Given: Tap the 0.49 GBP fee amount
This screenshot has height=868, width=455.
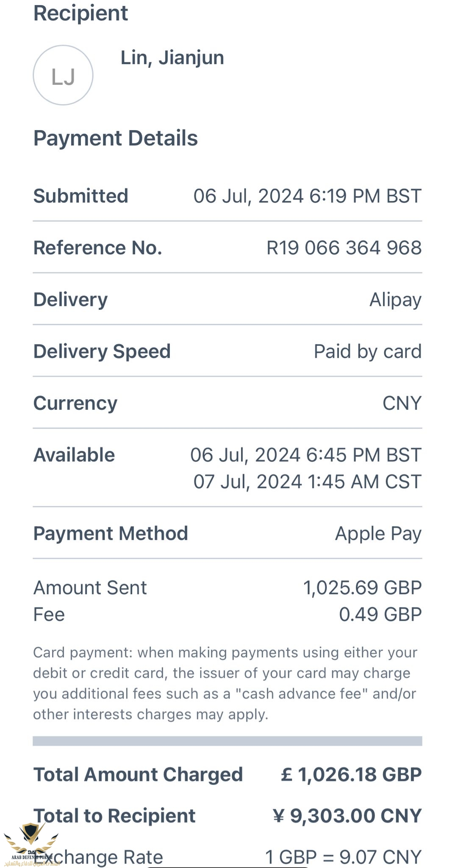Looking at the screenshot, I should [x=380, y=615].
